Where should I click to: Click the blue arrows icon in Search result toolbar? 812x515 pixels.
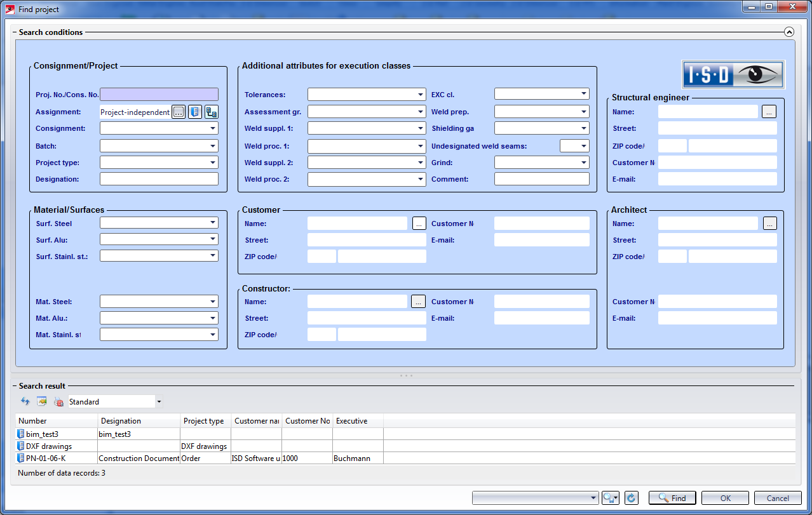pos(25,401)
